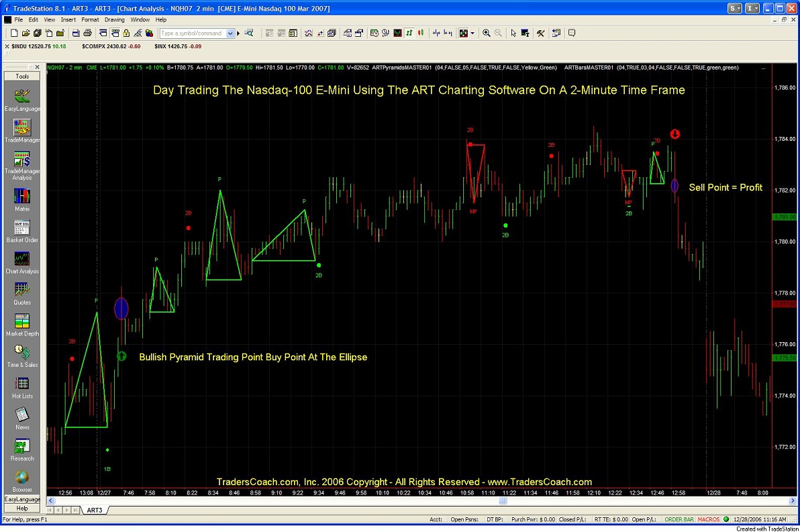Click the Help button at sidebar bottom
This screenshot has height=532, width=800.
22,508
